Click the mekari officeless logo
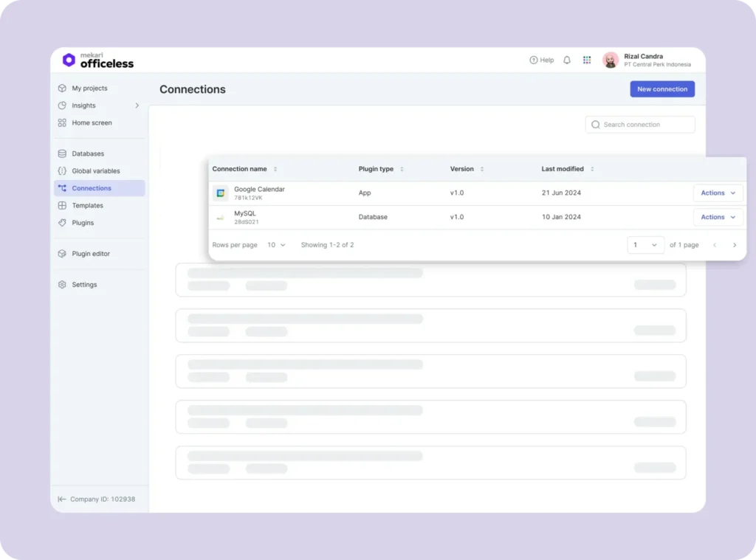 click(97, 61)
